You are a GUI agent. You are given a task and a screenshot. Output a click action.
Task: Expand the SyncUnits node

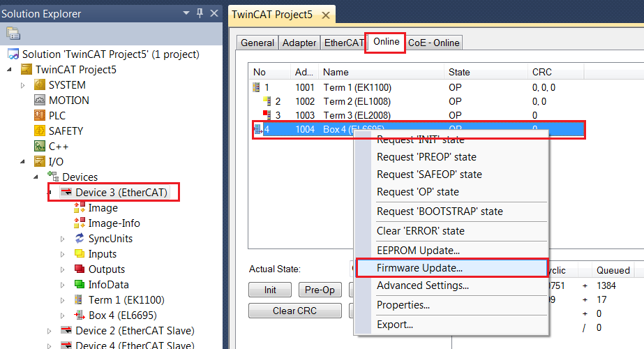pyautogui.click(x=62, y=239)
